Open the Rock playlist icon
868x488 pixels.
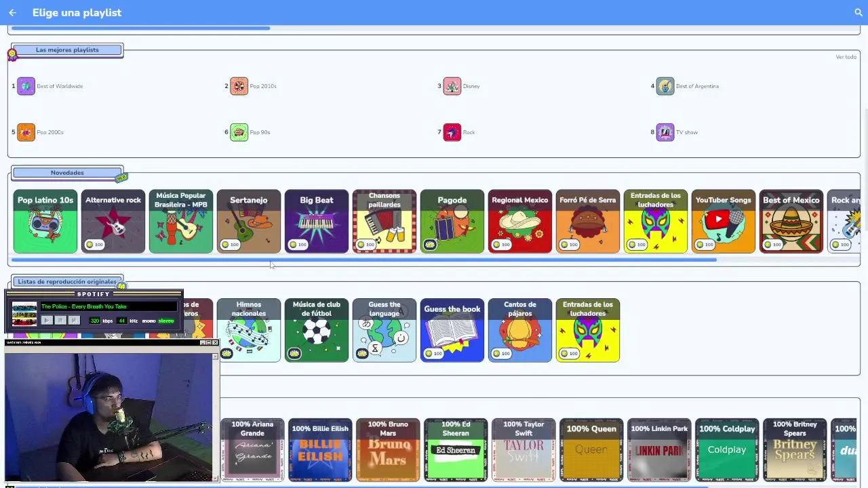[452, 132]
